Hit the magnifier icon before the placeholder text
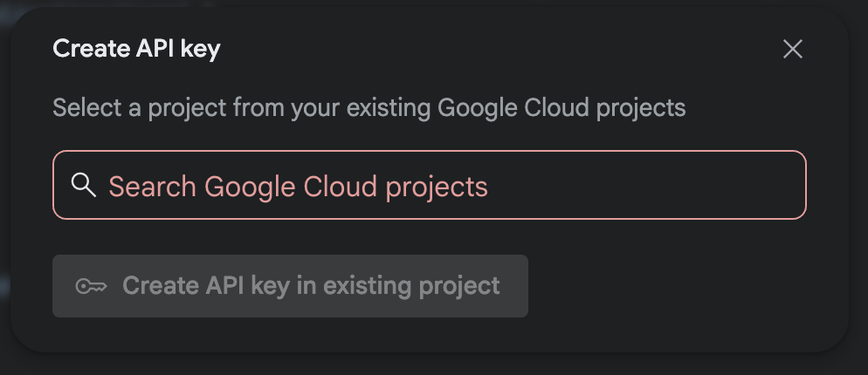The width and height of the screenshot is (868, 375). click(x=84, y=185)
